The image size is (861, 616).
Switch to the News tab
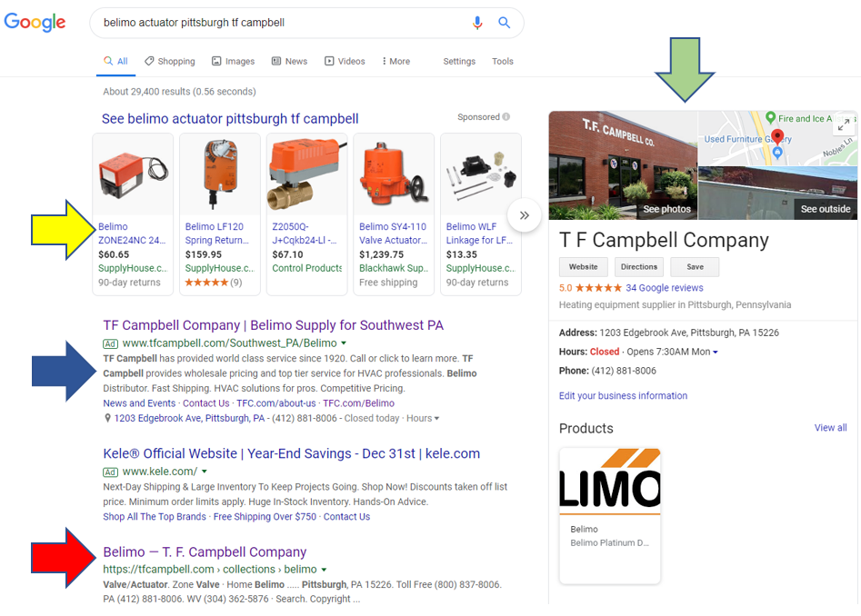pos(289,62)
